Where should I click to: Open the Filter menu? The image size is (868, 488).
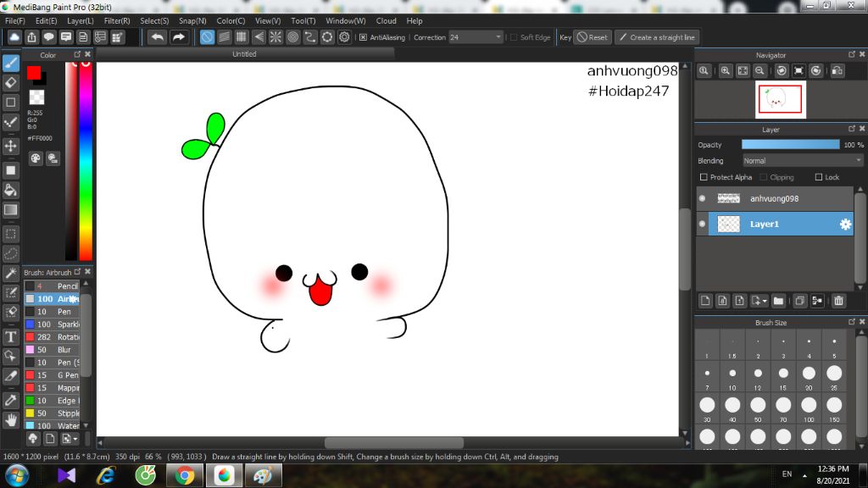point(117,20)
